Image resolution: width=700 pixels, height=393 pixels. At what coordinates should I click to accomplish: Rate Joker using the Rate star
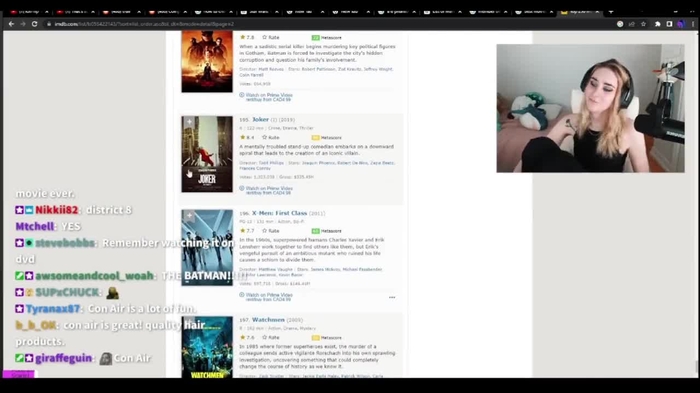click(271, 138)
